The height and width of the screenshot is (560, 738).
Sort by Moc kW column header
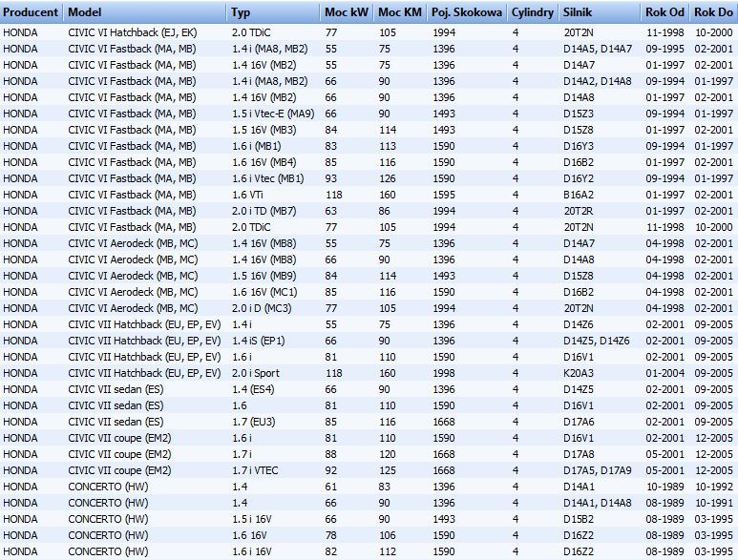click(x=348, y=12)
